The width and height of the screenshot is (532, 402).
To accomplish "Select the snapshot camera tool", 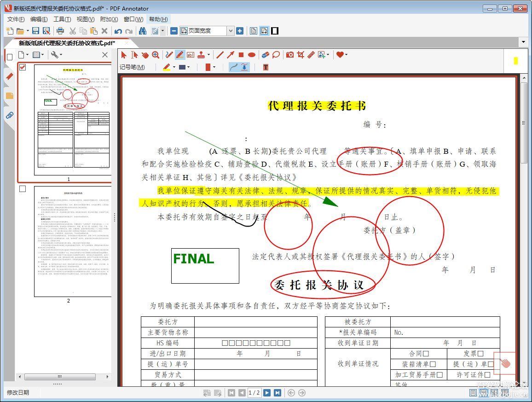I will (290, 54).
